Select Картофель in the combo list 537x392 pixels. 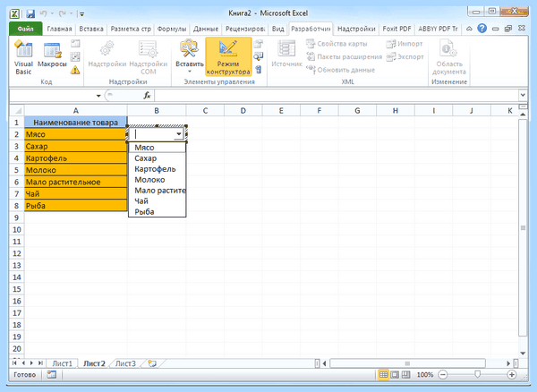point(157,169)
